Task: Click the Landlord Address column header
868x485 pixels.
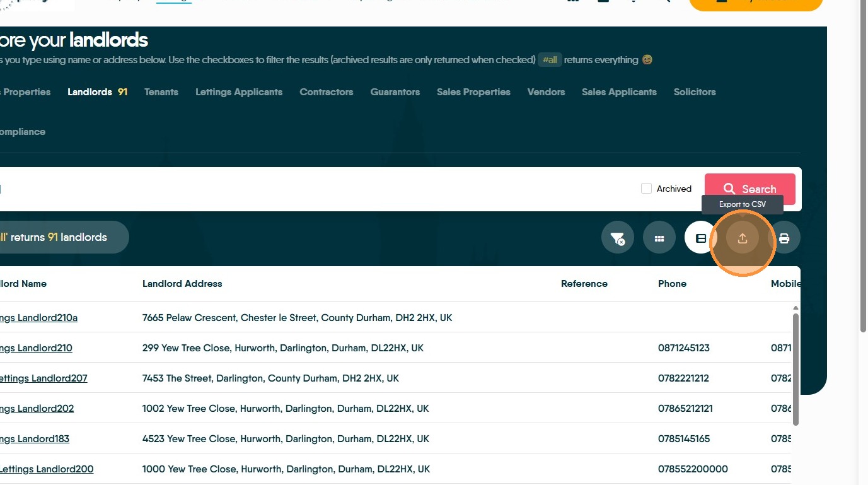Action: pos(182,284)
